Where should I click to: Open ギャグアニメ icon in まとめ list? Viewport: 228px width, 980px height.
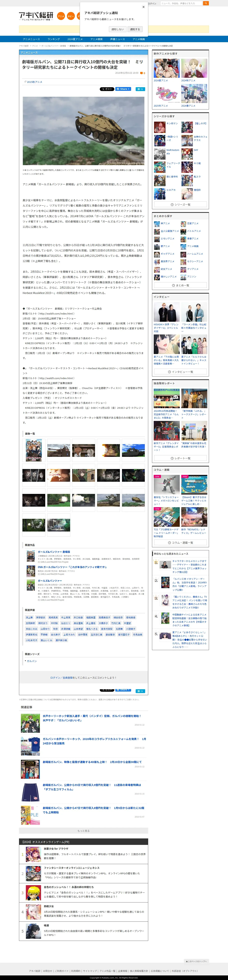[157, 254]
